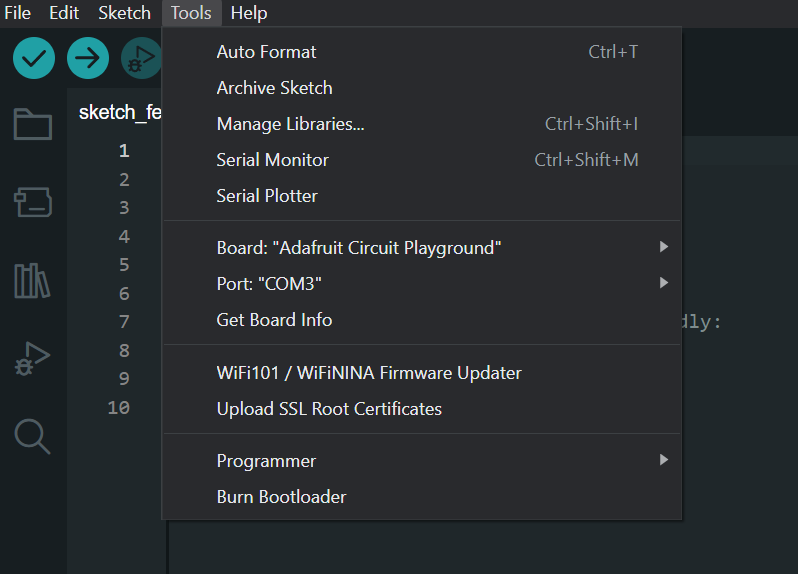Open the Boards Manager sidebar icon
798x574 pixels.
point(32,202)
